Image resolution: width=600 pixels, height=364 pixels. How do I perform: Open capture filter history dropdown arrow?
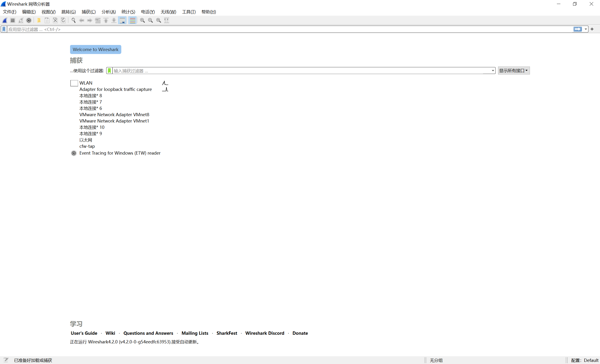click(493, 71)
